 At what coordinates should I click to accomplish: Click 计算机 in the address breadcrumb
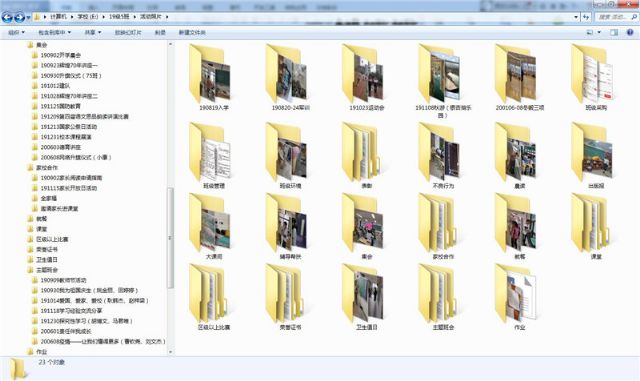58,17
